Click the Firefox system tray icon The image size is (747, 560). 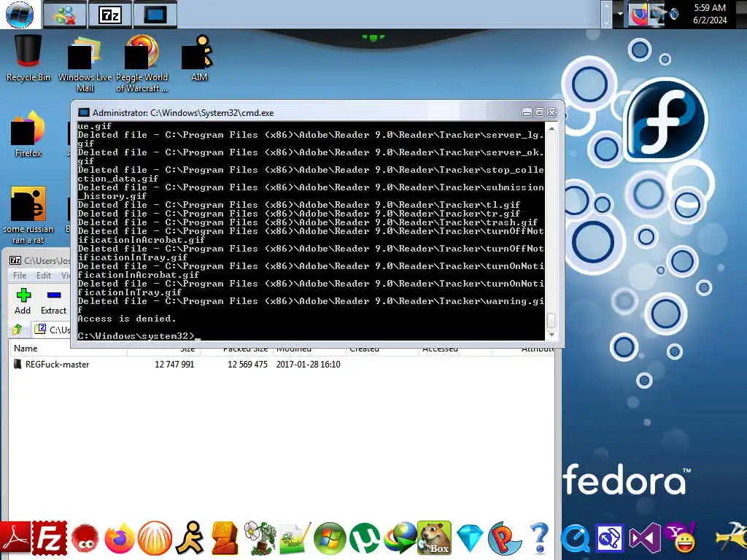[x=639, y=15]
